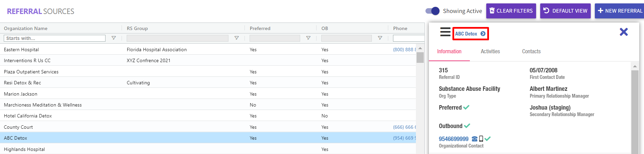Click the arrow icon beside ABC Detox
The height and width of the screenshot is (154, 644).
coord(483,34)
